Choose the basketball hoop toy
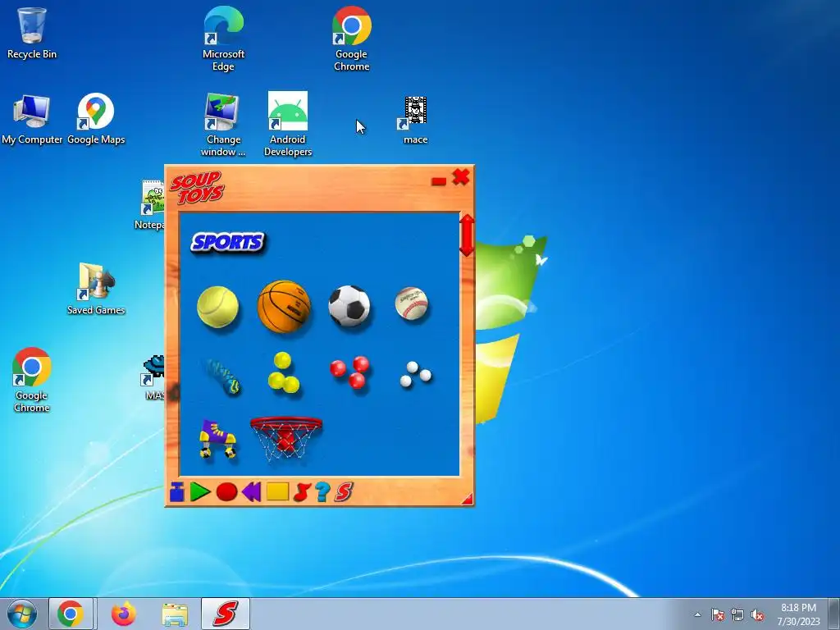The height and width of the screenshot is (630, 840). tap(286, 438)
